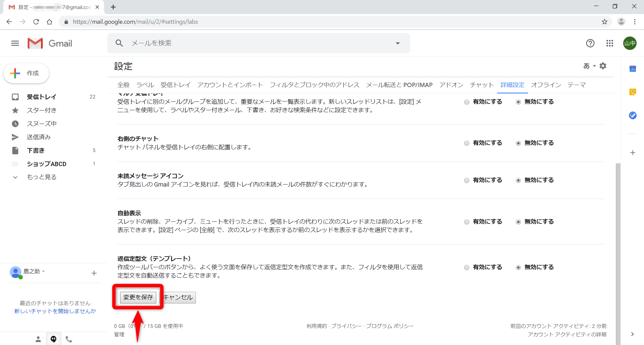Disable 返信定型文(テンプレート)

click(518, 267)
